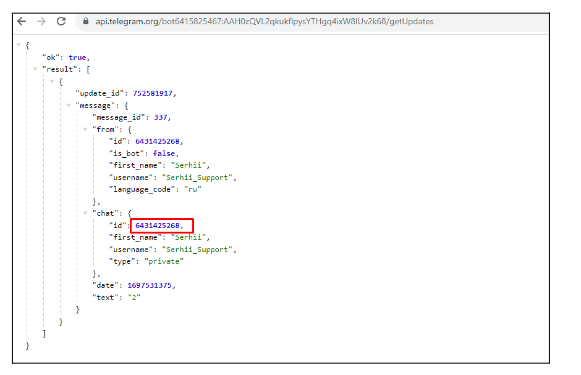Collapse the "message" object

[69, 105]
